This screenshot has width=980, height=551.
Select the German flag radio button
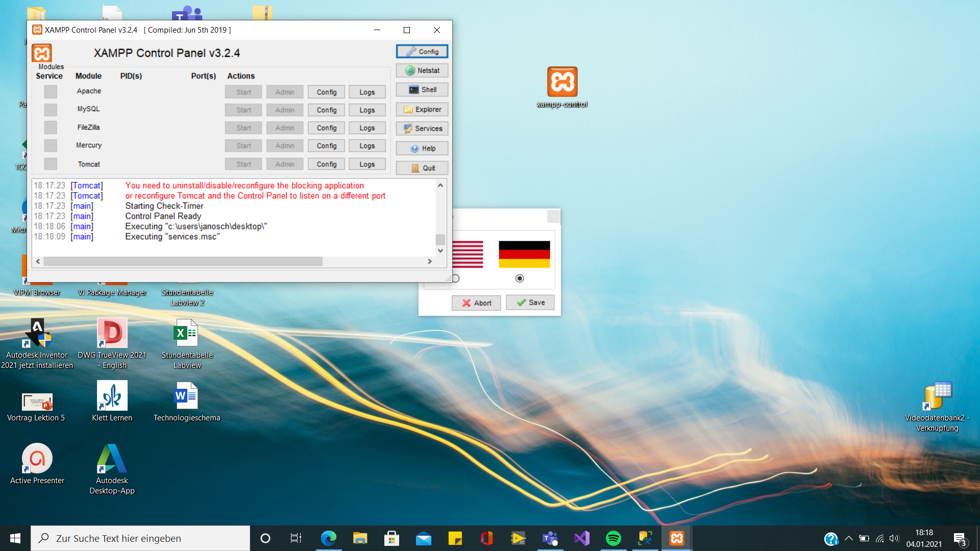point(520,278)
